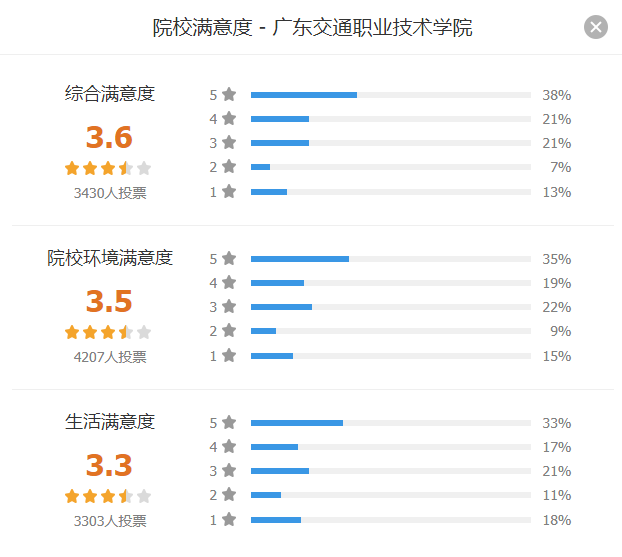Click the 5-star icon under 生活满意度
This screenshot has width=622, height=557.
(229, 422)
